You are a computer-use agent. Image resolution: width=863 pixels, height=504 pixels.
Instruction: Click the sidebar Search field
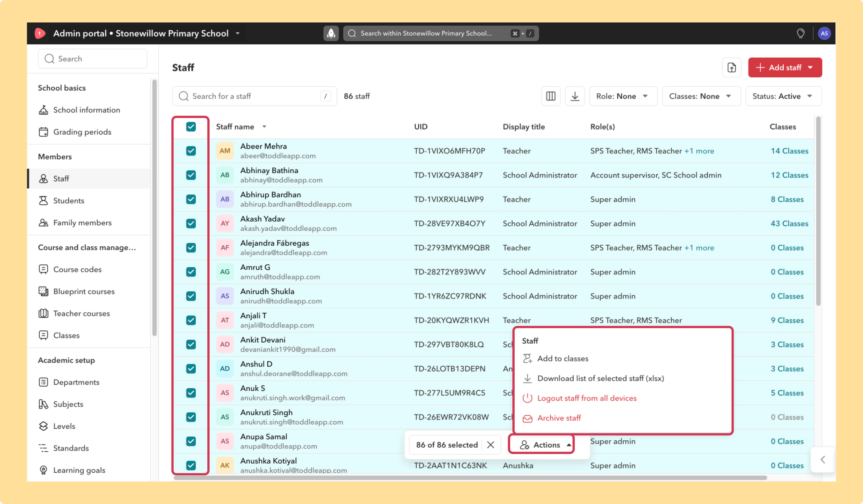pyautogui.click(x=92, y=59)
